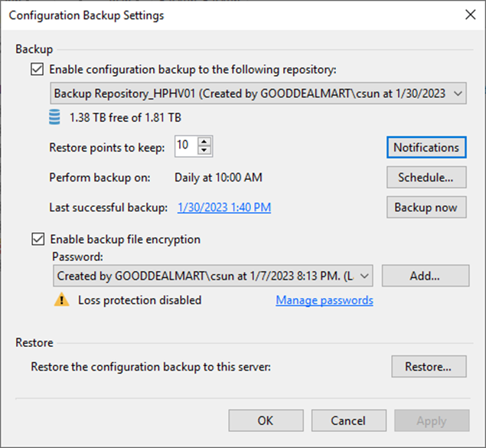Image resolution: width=486 pixels, height=448 pixels.
Task: Toggle Enable configuration backup checkbox
Action: [x=38, y=69]
